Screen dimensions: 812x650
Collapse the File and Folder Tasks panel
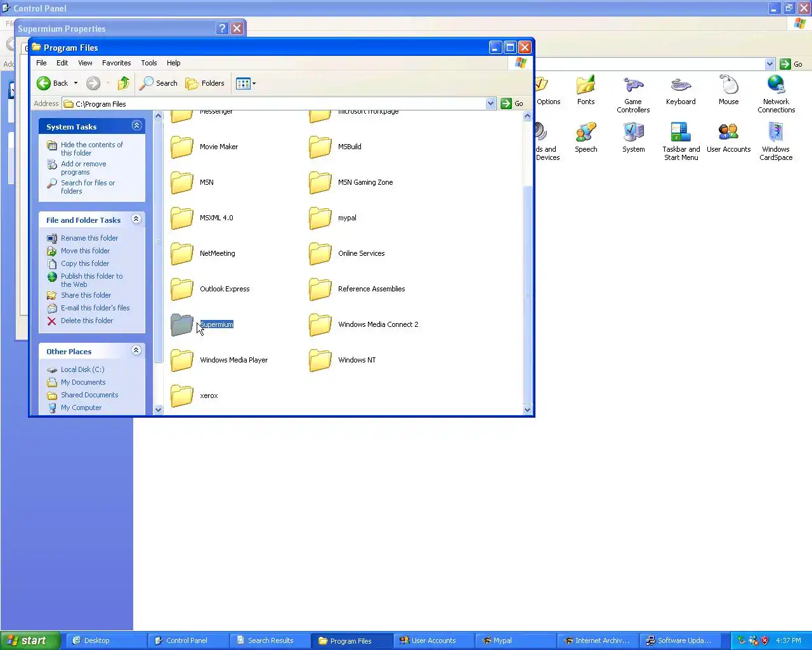point(136,219)
